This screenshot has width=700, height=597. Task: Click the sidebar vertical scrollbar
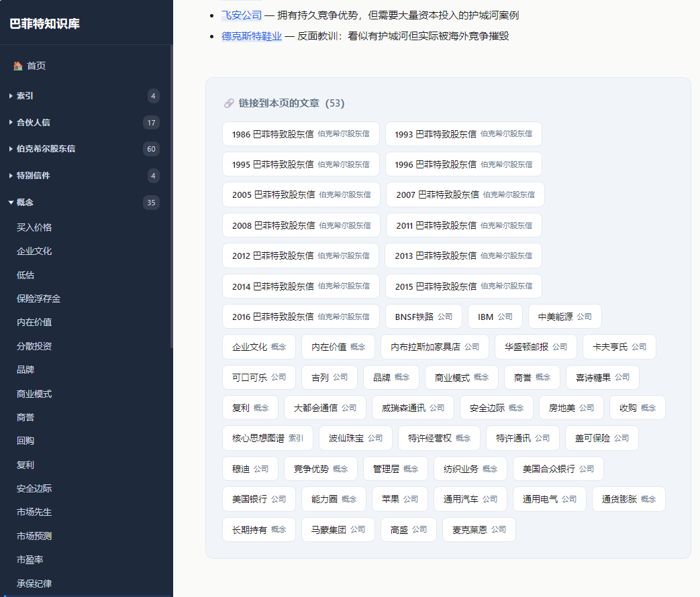171,197
